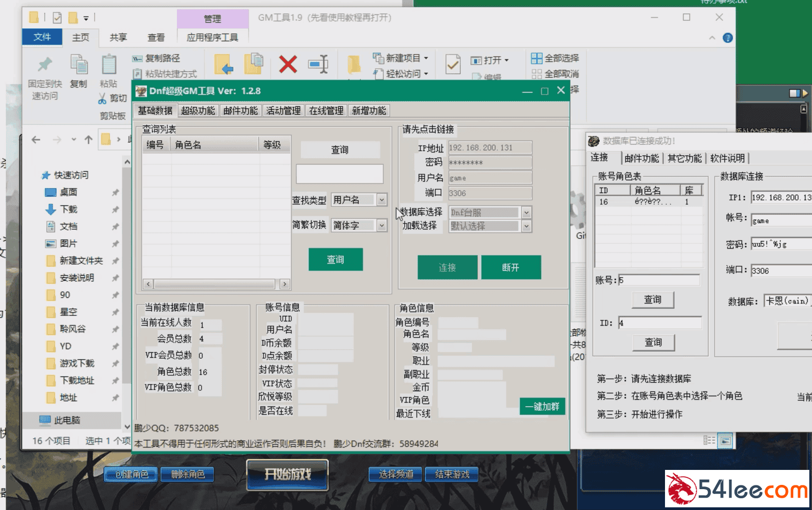Screen dimensions: 812x510
Task: Click the green 断开 button
Action: point(511,267)
